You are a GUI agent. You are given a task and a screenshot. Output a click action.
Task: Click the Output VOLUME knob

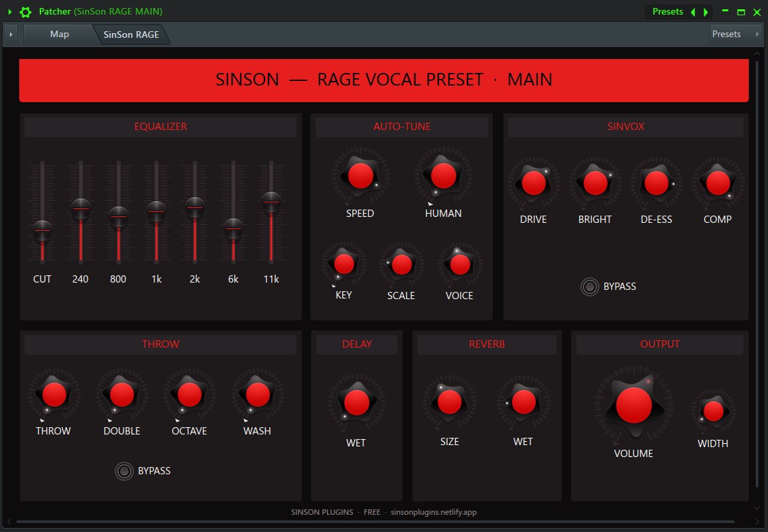634,405
